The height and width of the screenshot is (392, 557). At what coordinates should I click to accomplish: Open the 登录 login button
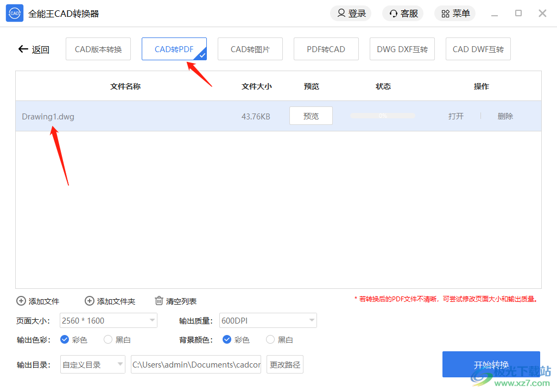[x=351, y=14]
